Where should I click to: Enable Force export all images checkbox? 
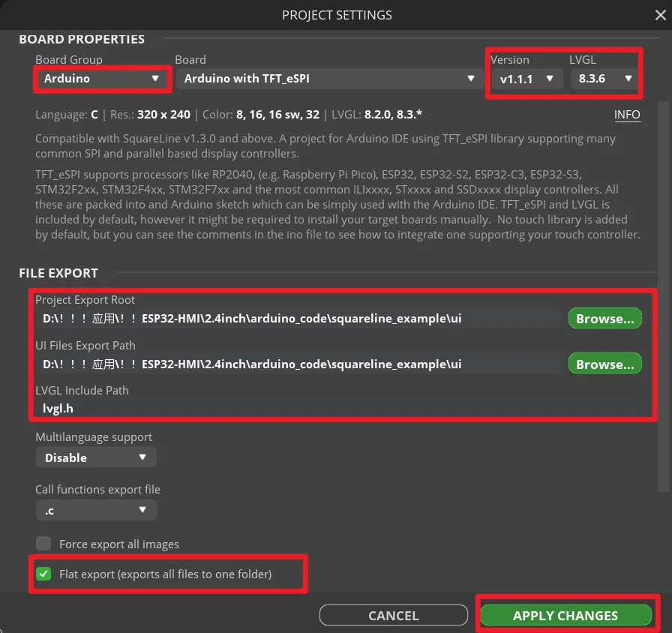click(44, 544)
